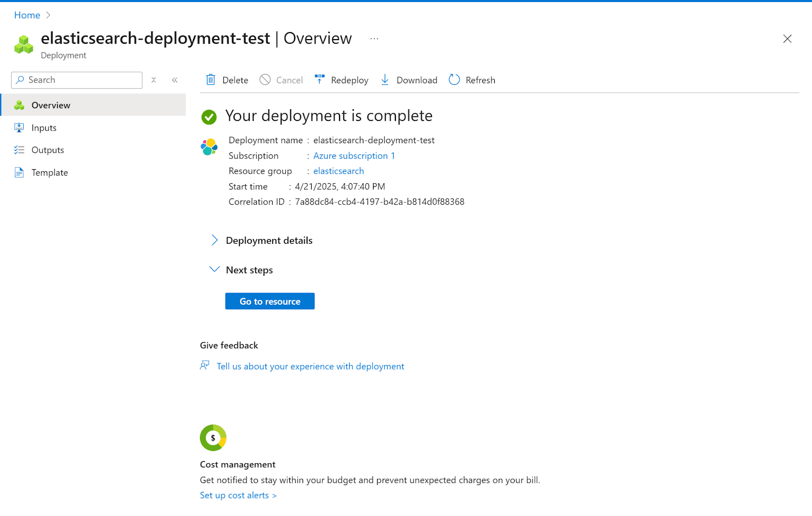Click the Refresh icon
Image resolution: width=812 pixels, height=516 pixels.
[x=453, y=80]
